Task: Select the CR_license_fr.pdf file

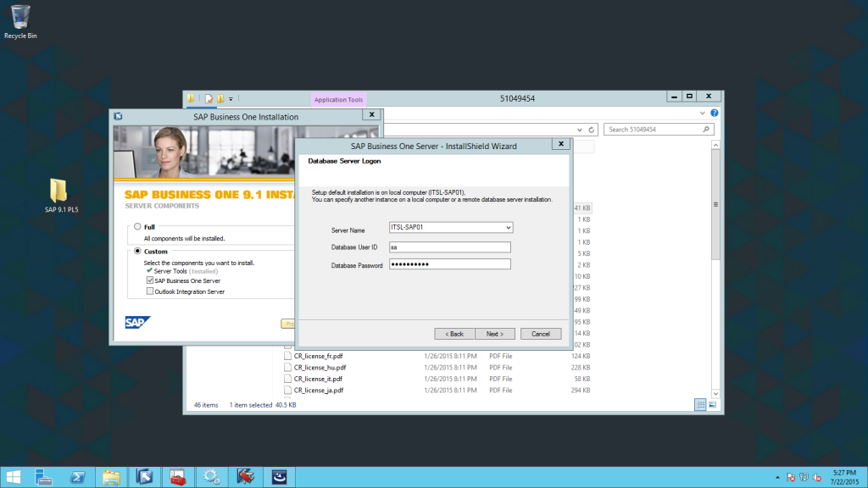Action: click(318, 357)
